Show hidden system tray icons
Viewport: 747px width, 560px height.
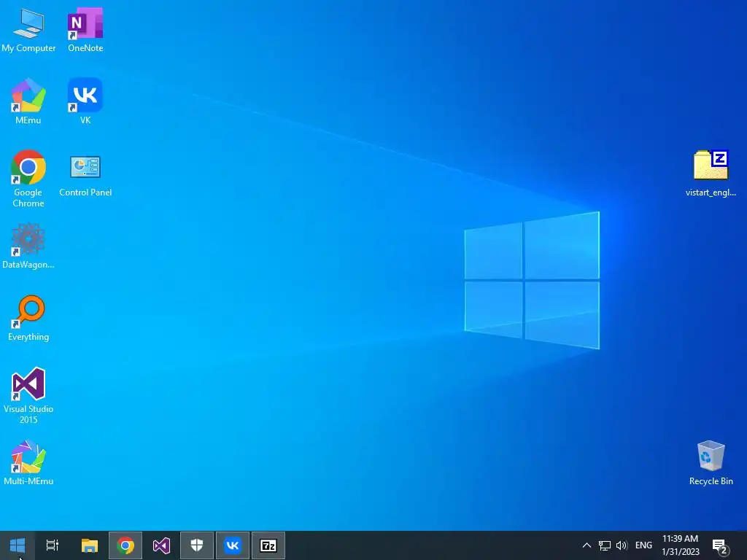click(587, 545)
